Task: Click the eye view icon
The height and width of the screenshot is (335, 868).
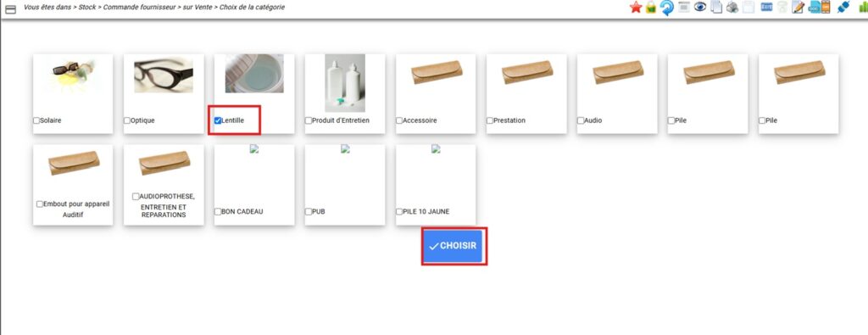Action: pos(700,7)
